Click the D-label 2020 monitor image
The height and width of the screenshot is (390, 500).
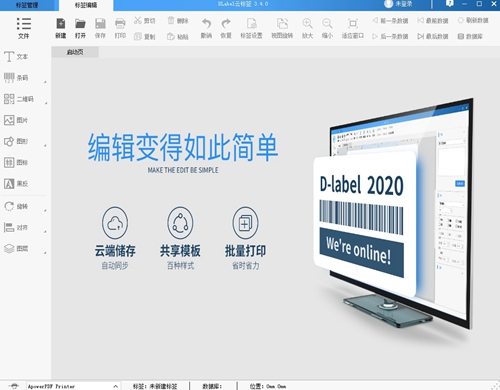click(393, 213)
